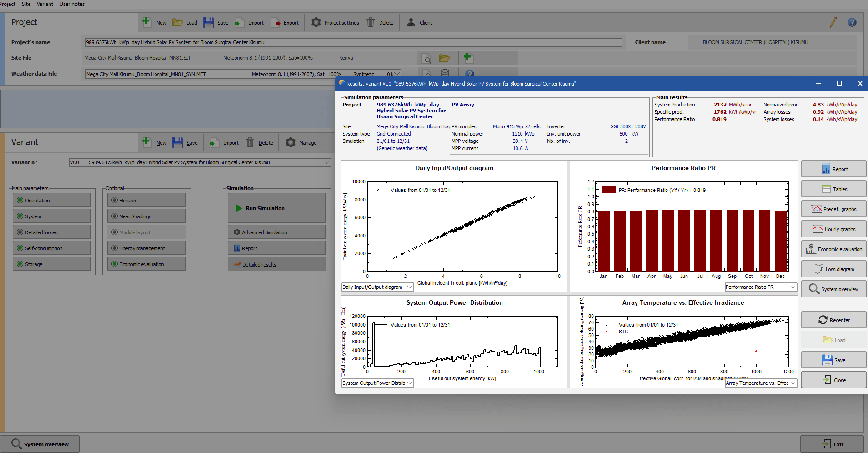This screenshot has width=868, height=453.
Task: Open the Performance Ratio PR dropdown
Action: (793, 287)
